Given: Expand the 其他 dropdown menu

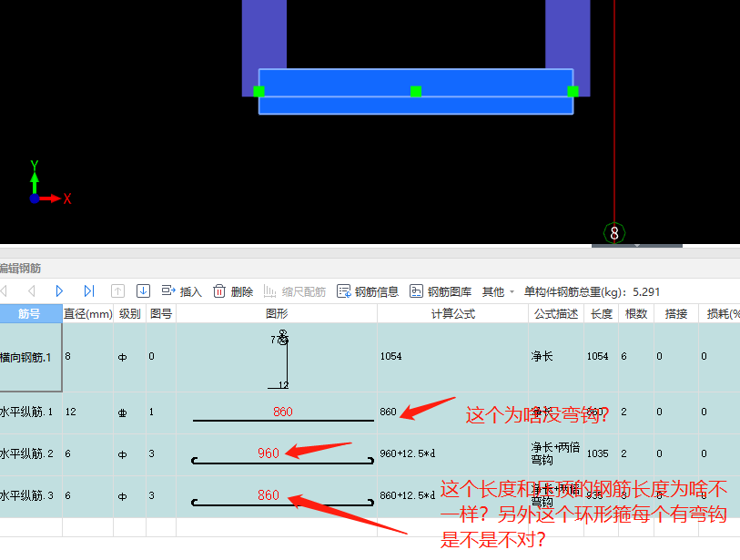Looking at the screenshot, I should point(498,291).
